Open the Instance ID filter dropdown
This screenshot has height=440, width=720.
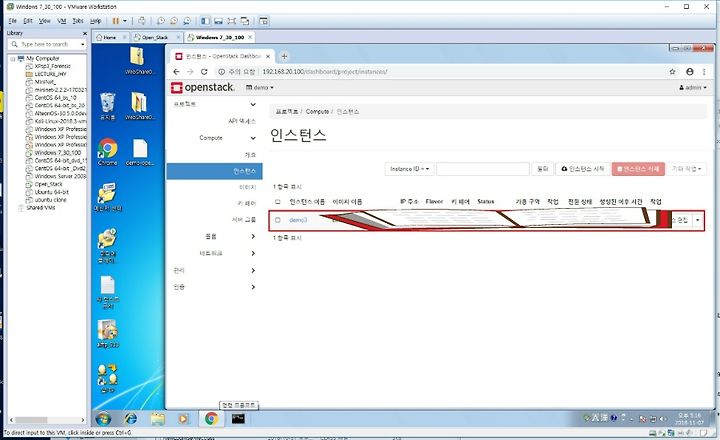(x=409, y=169)
